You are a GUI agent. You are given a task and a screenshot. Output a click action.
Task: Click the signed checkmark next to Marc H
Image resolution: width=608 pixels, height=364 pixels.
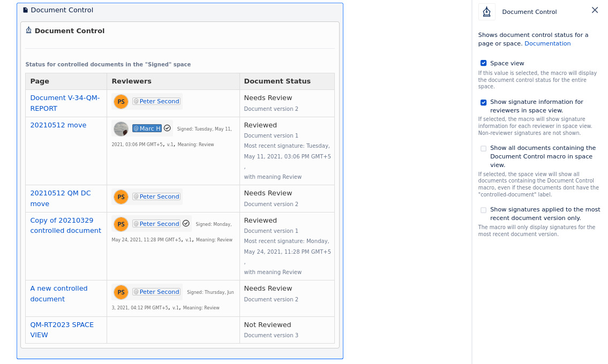(166, 128)
